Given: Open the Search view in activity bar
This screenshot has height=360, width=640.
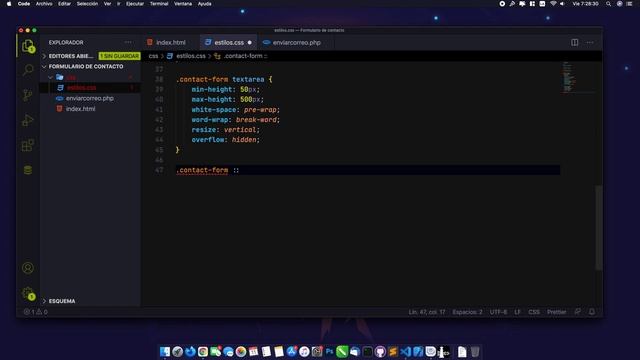Looking at the screenshot, I should coord(28,70).
